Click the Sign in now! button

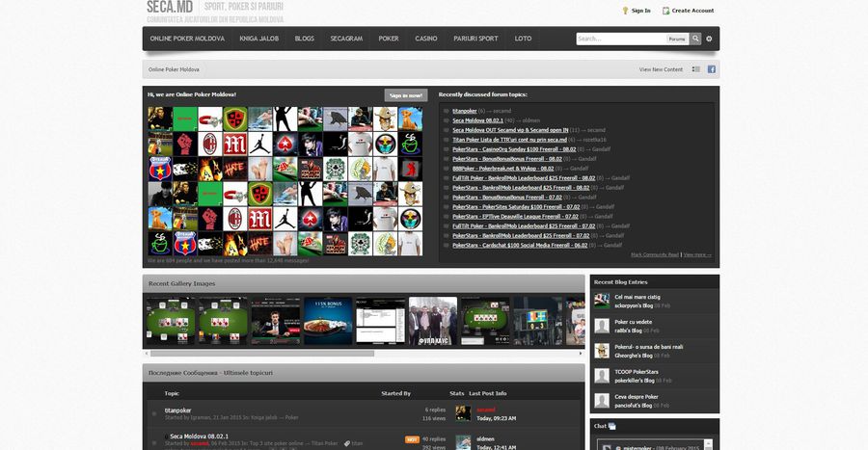point(406,95)
